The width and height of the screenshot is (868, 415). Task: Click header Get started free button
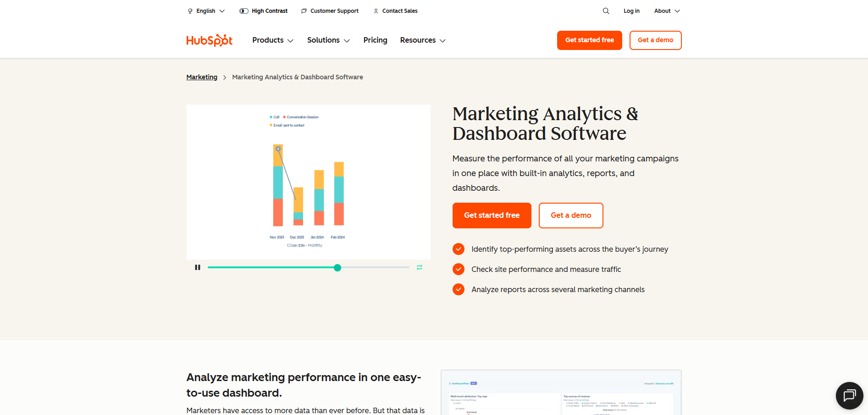(x=589, y=40)
